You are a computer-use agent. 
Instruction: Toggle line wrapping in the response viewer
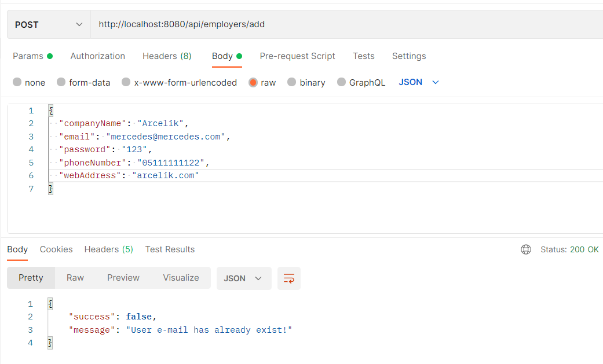point(288,278)
